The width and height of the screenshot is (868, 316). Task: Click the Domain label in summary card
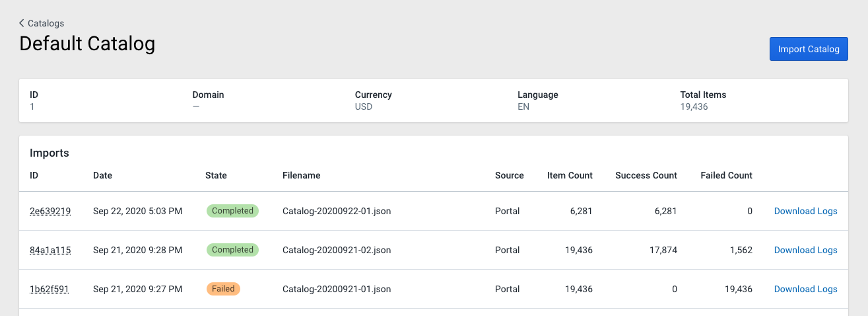coord(208,95)
